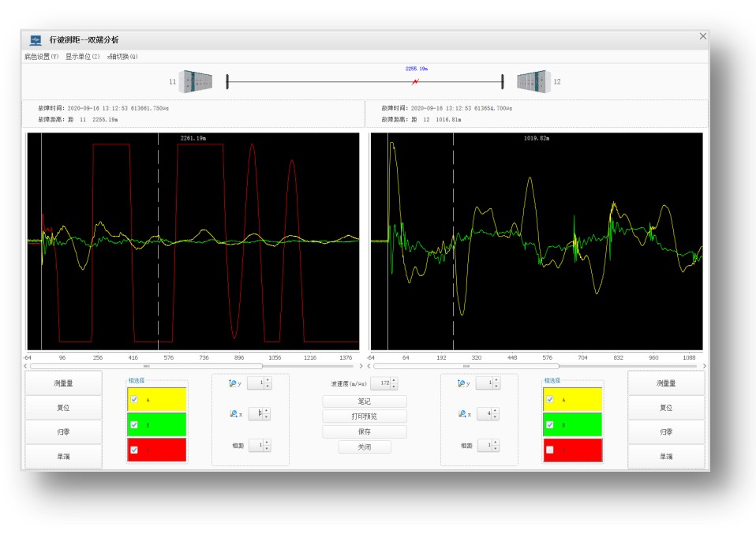Screen dimensions: 756x538
Task: Open the 底色设置(Y) menu
Action: (x=42, y=57)
